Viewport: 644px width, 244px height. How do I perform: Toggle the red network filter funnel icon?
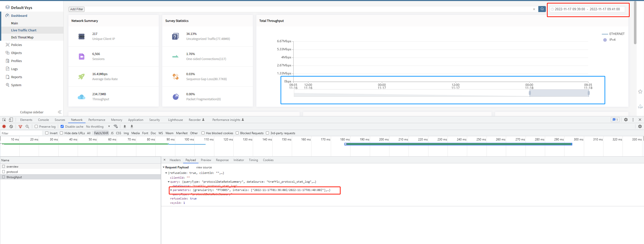[x=20, y=126]
